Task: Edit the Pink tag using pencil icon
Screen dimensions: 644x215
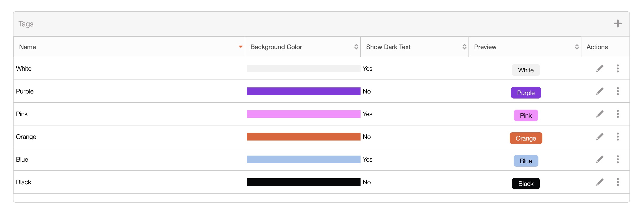Action: click(600, 114)
